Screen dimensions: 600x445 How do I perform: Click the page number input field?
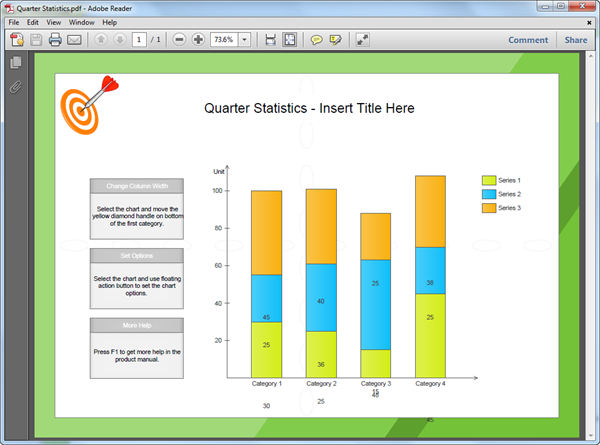139,39
